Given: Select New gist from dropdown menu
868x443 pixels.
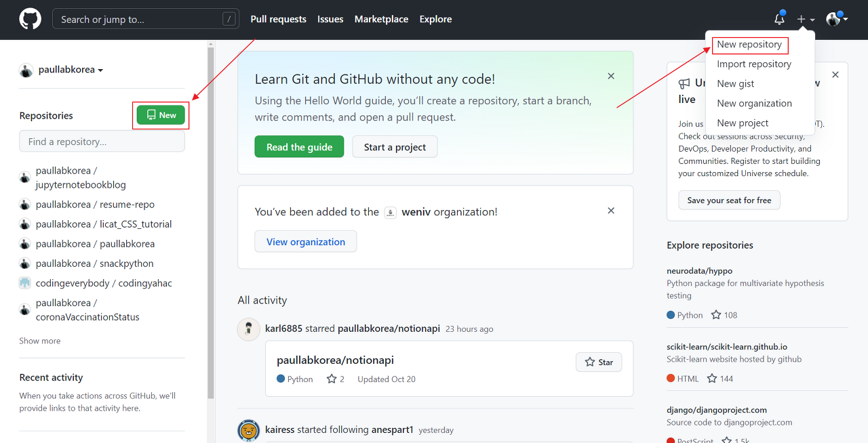Looking at the screenshot, I should tap(735, 84).
